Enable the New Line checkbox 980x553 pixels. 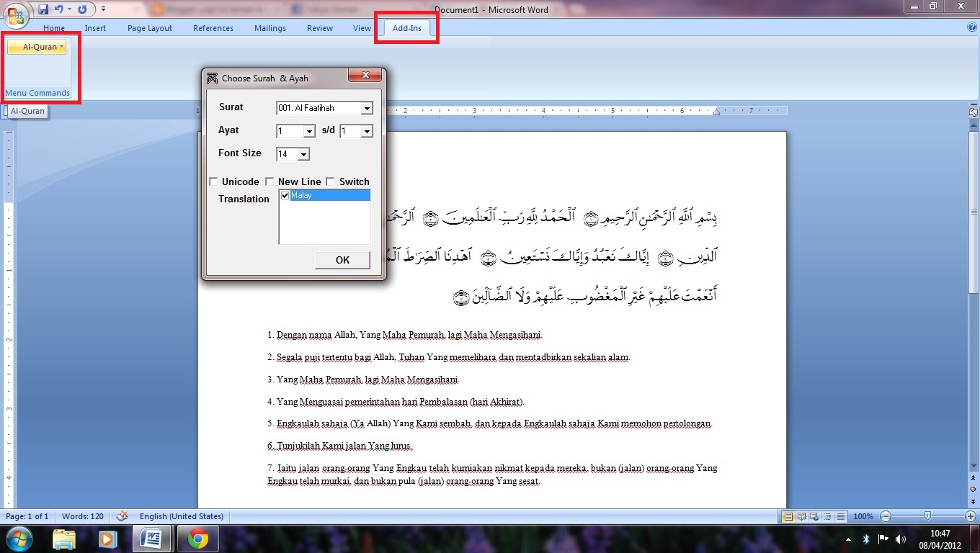(269, 181)
